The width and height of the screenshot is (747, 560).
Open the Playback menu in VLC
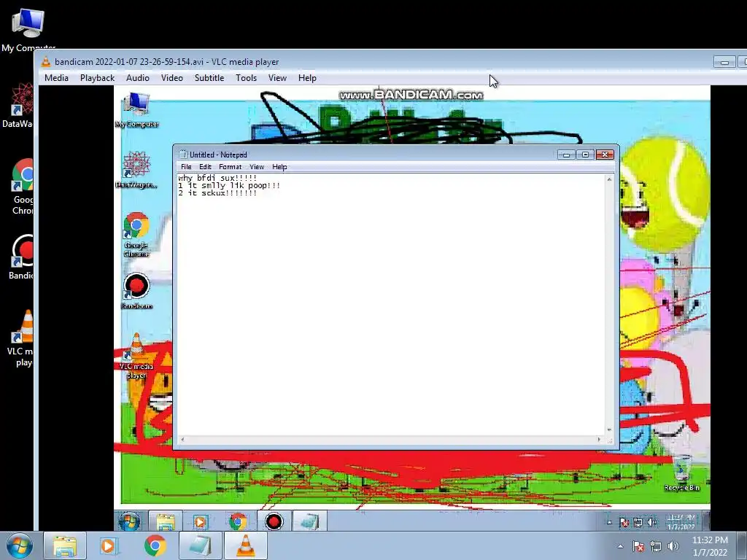97,77
